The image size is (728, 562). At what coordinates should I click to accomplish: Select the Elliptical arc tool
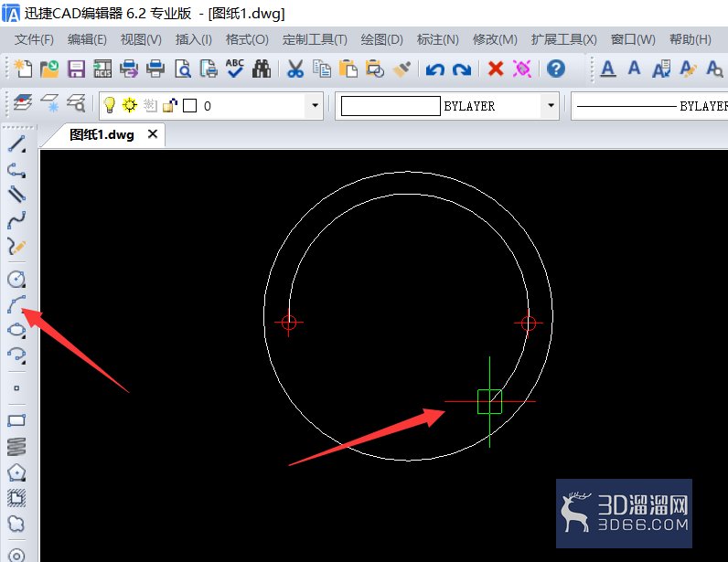(x=16, y=355)
